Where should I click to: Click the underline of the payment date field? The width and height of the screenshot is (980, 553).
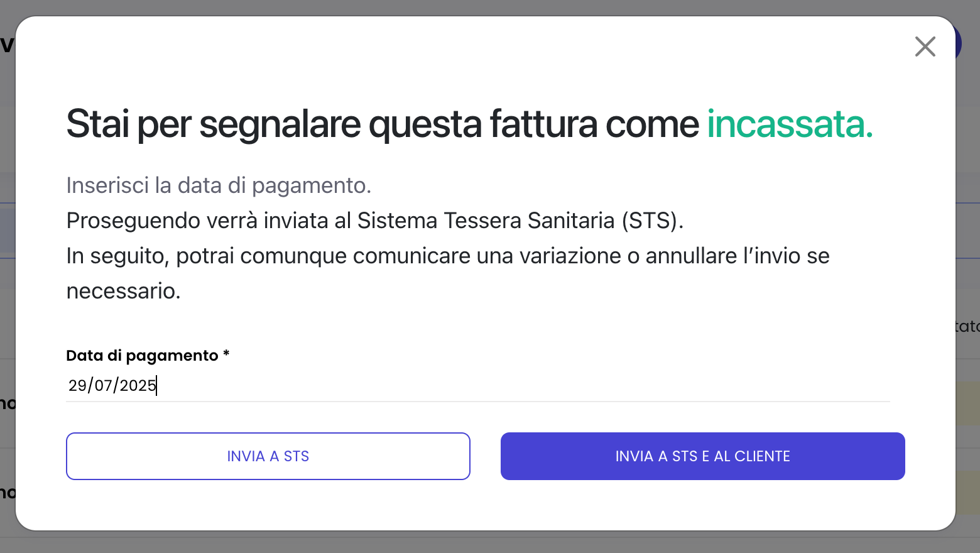point(478,401)
